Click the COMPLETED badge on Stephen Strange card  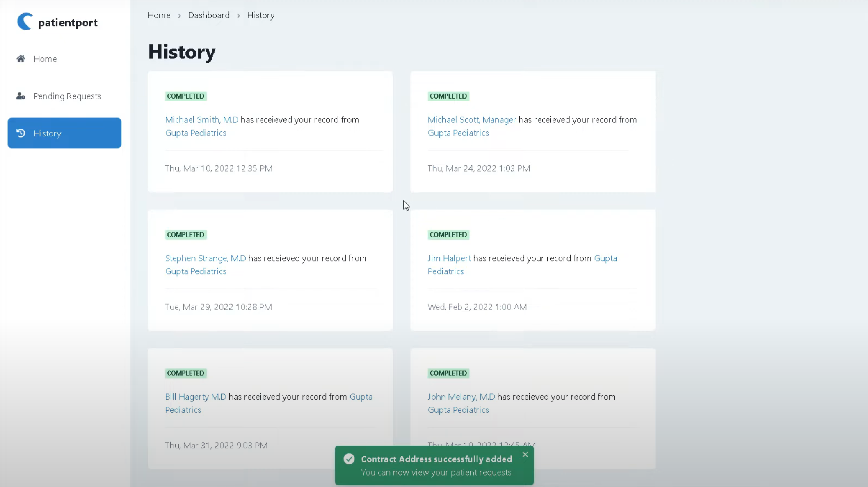pos(185,234)
